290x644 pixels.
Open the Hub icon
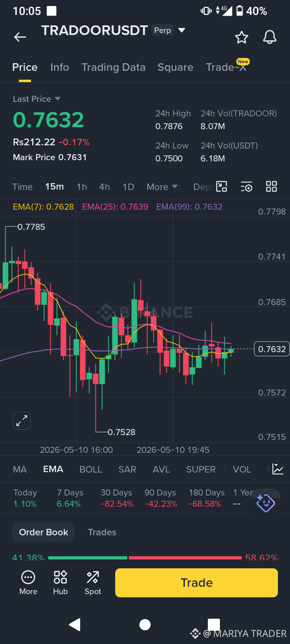pyautogui.click(x=60, y=583)
